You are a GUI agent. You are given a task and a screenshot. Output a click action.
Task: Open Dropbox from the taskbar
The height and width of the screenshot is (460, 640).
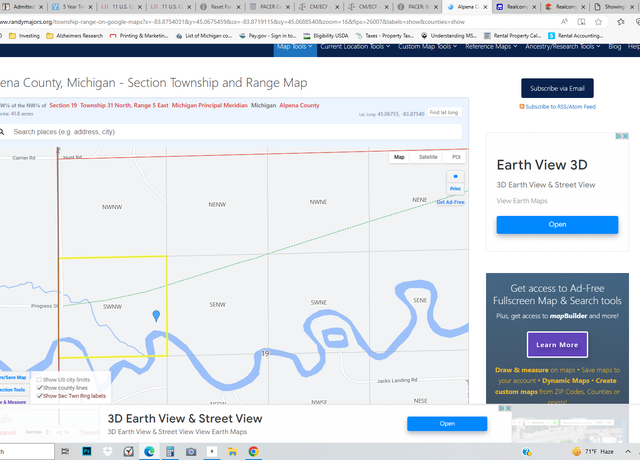[x=108, y=451]
